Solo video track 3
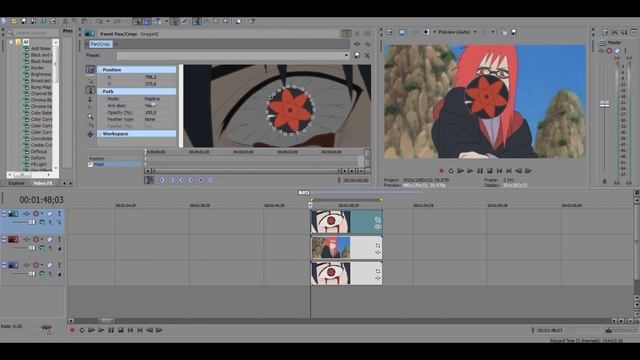Image resolution: width=640 pixels, height=360 pixels. tap(59, 265)
